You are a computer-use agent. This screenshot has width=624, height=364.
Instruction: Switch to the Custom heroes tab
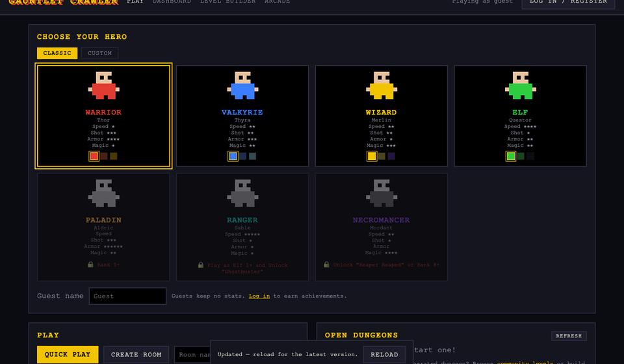tap(99, 53)
